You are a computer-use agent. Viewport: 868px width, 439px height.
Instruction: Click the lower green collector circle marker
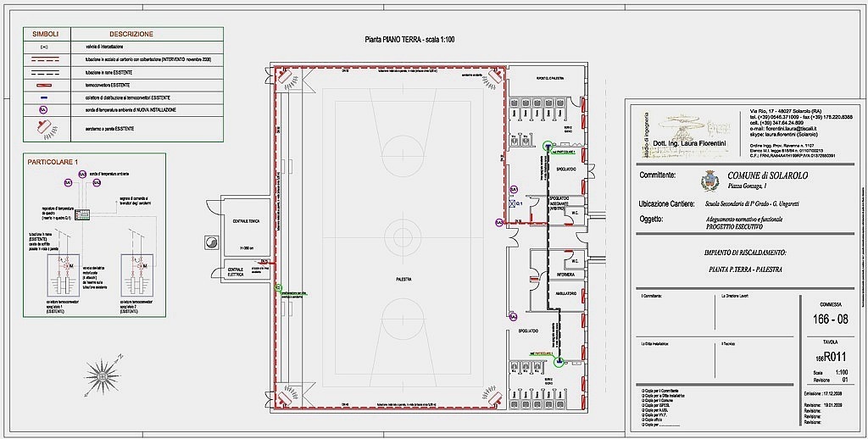559,362
